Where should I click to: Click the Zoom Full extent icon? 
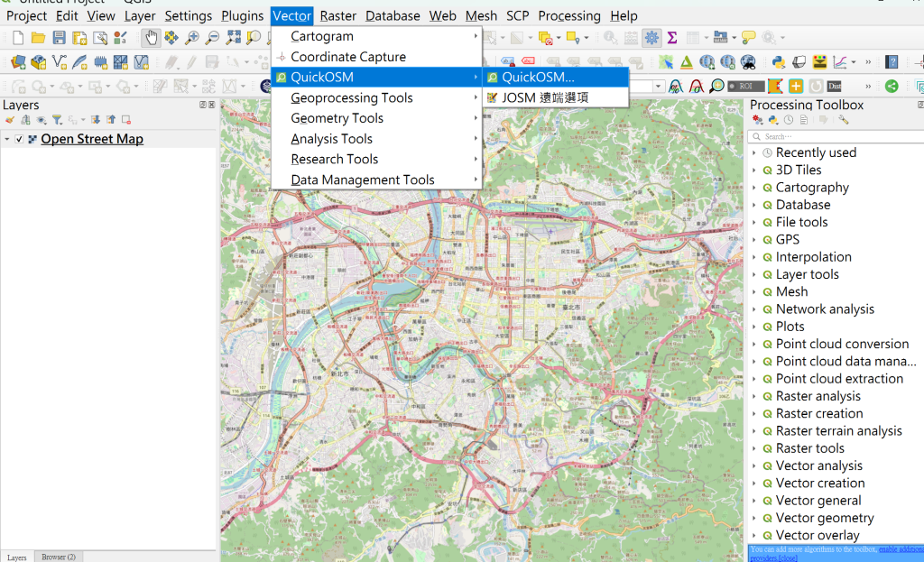(x=234, y=38)
